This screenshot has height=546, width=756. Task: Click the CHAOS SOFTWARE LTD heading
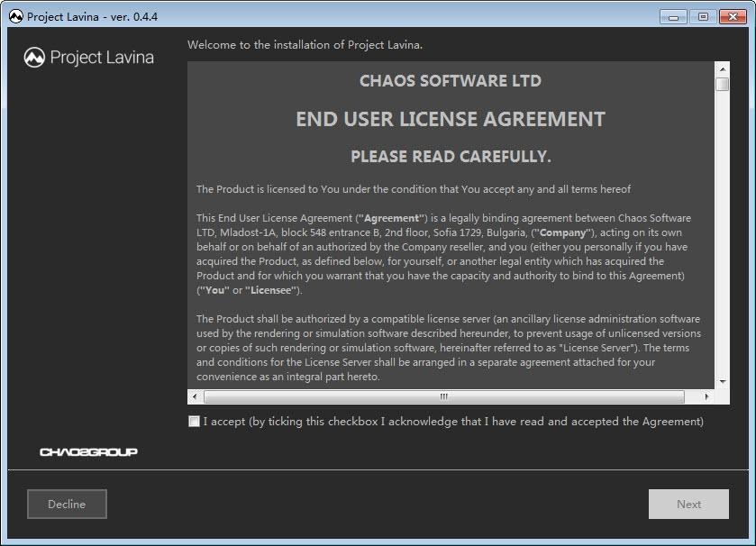(x=451, y=80)
